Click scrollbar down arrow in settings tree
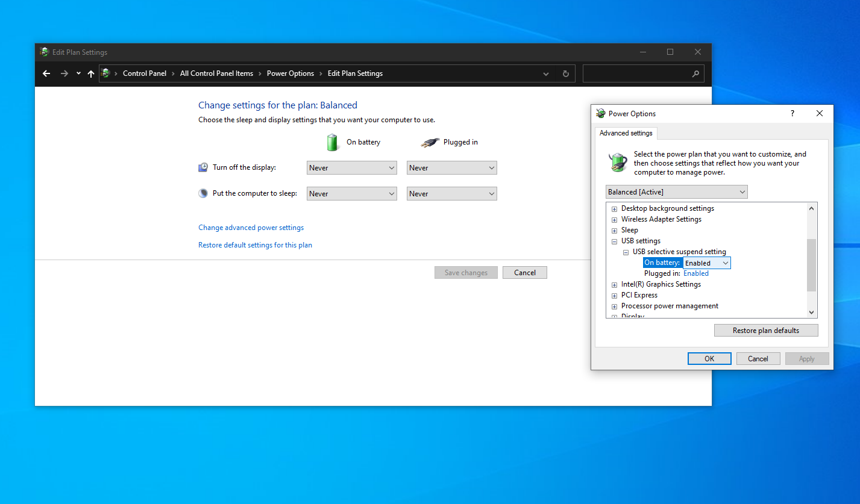Viewport: 860px width, 504px height. click(x=811, y=313)
